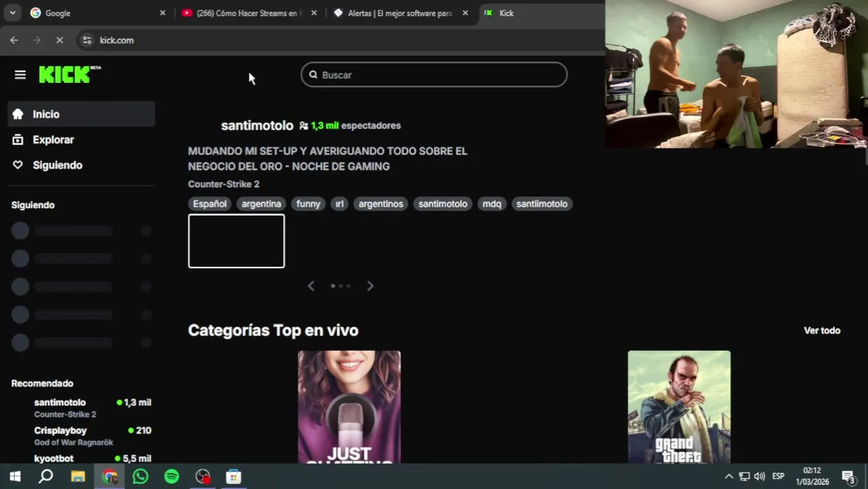The image size is (868, 489).
Task: Open network icon in system tray
Action: [744, 476]
